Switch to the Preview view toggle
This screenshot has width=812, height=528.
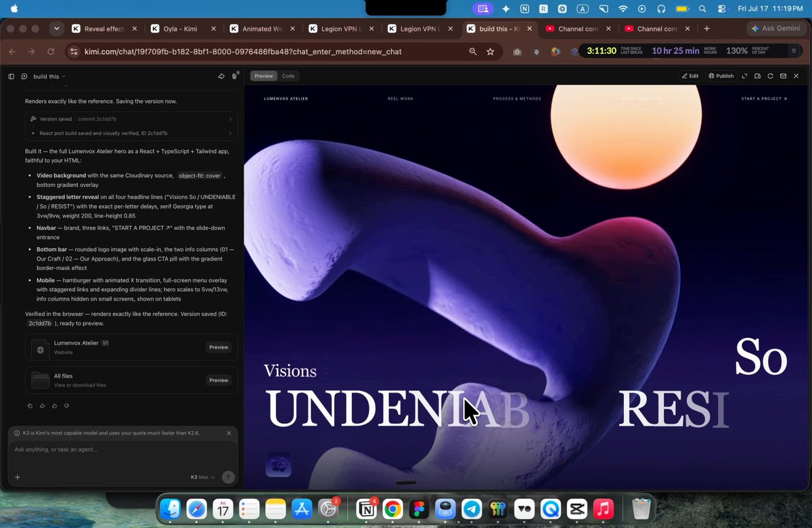[264, 76]
